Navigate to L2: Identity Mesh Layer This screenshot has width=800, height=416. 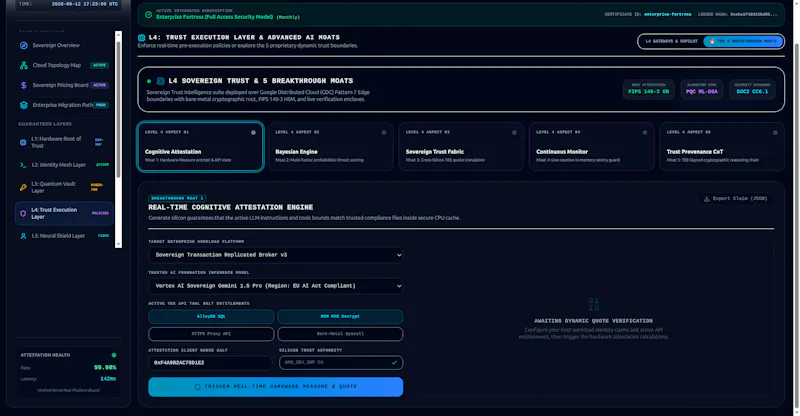(64, 165)
